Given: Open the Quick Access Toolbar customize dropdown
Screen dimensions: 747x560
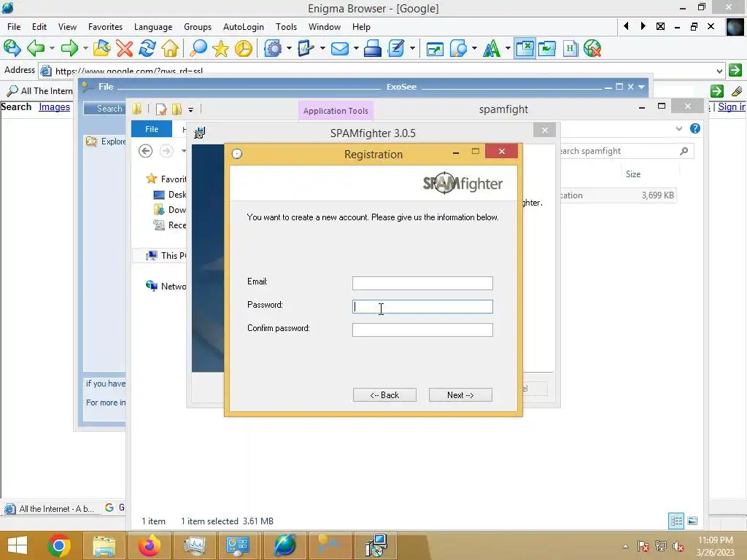Looking at the screenshot, I should click(x=190, y=109).
